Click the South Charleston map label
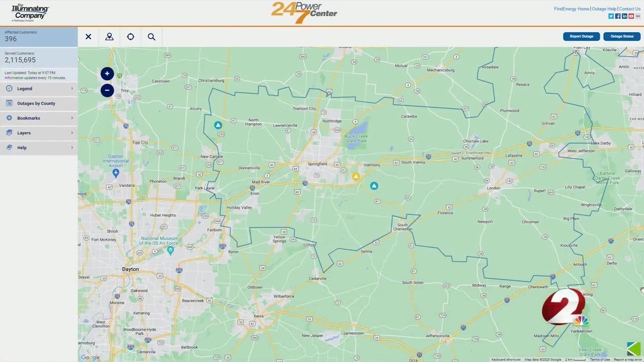This screenshot has height=362, width=644. pyautogui.click(x=403, y=227)
